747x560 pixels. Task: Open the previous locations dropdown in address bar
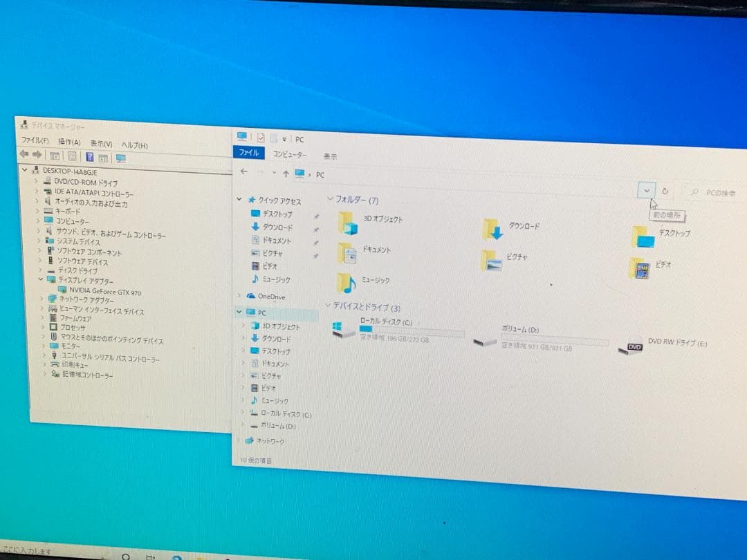(x=645, y=191)
